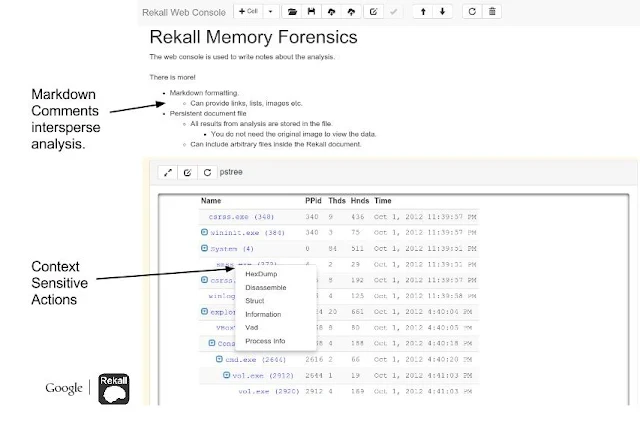
Task: Click the refresh icon in top toolbar
Action: [x=472, y=11]
